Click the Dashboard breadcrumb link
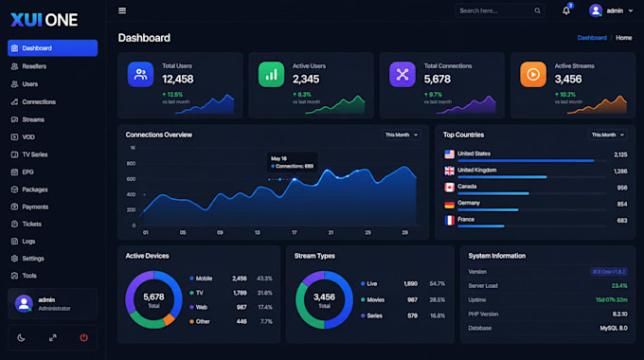644x360 pixels. (x=592, y=38)
